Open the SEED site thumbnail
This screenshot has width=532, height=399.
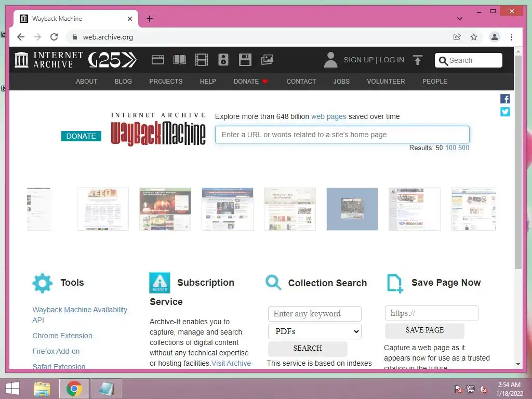tap(103, 209)
